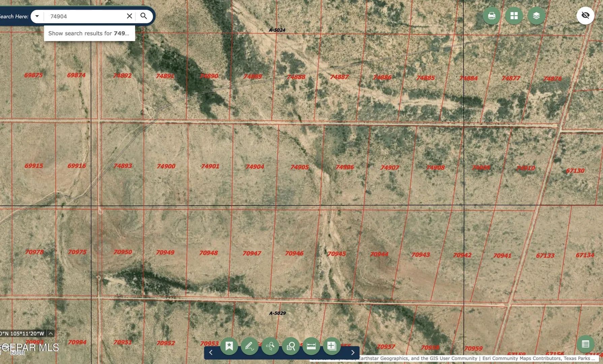Expand the search source dropdown arrow
This screenshot has width=603, height=364.
click(x=37, y=16)
